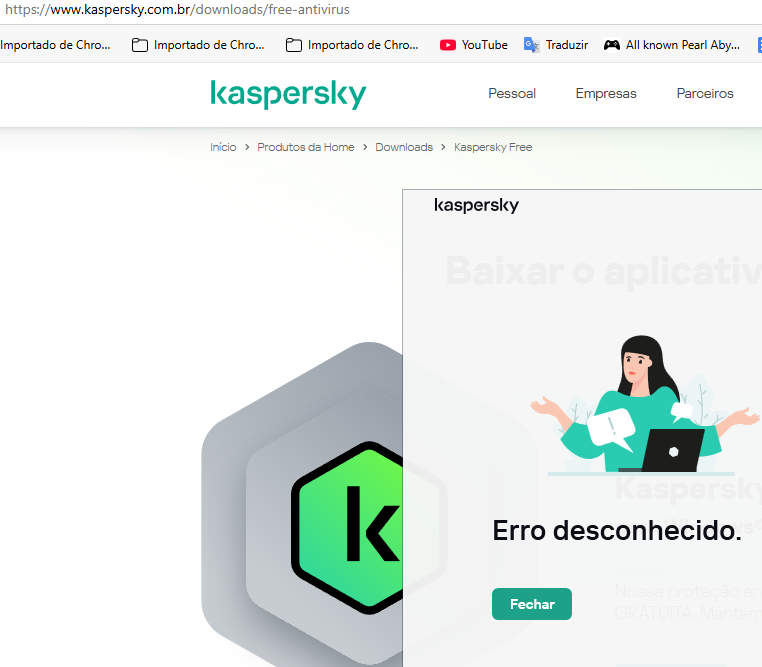The width and height of the screenshot is (762, 667).
Task: Open the Empresas navigation menu
Action: point(606,93)
